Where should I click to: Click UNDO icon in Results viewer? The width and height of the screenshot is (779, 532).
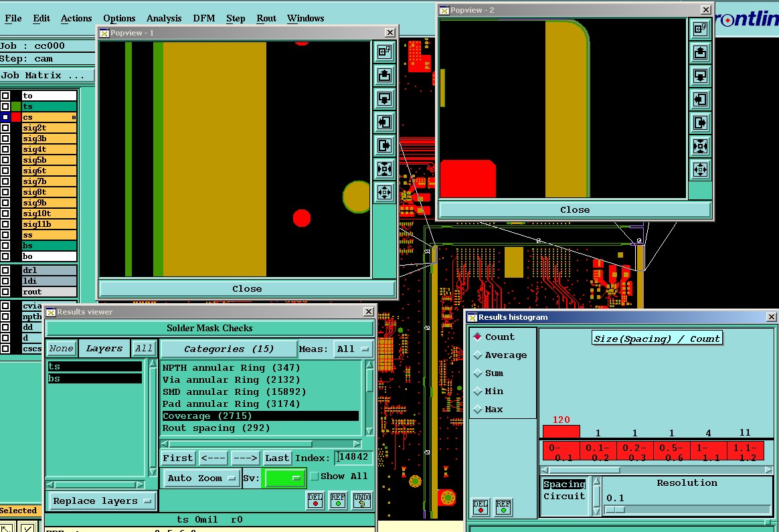tap(361, 501)
